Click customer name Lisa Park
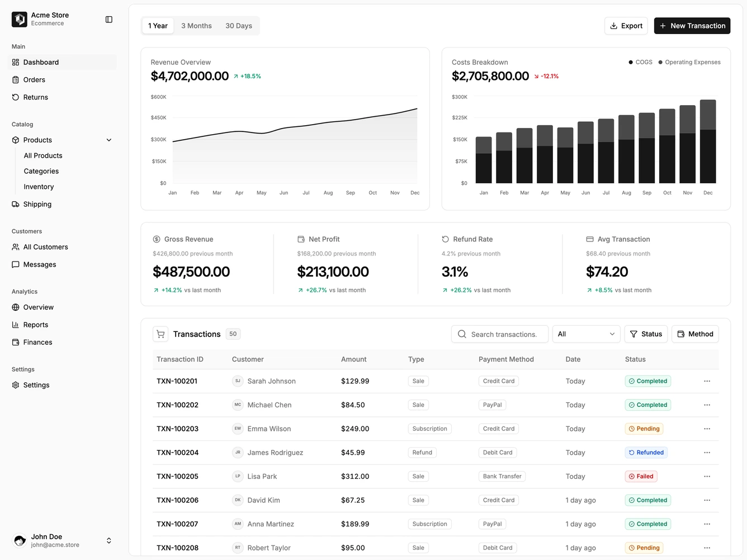747x560 pixels. pos(262,477)
